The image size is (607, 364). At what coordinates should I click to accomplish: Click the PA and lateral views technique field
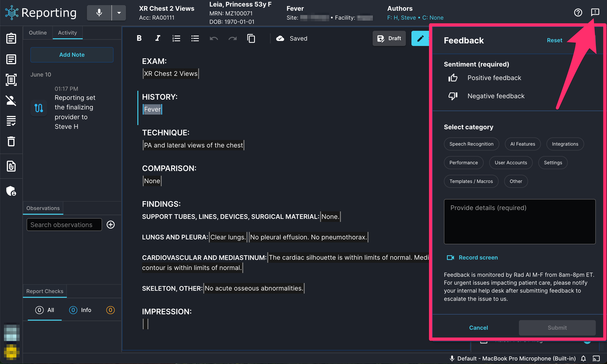(x=193, y=145)
